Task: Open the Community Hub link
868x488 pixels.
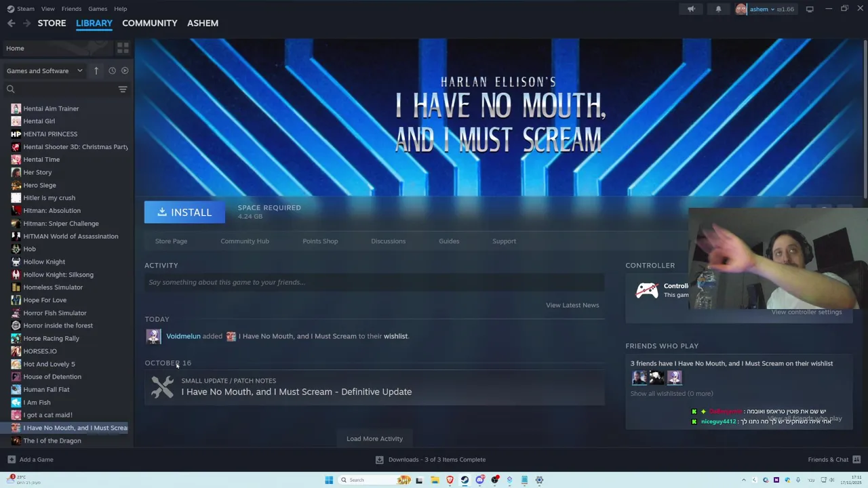Action: (245, 241)
